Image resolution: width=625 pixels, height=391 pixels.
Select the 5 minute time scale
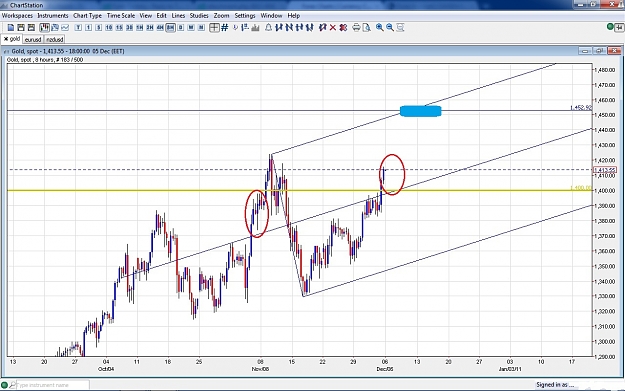click(98, 28)
